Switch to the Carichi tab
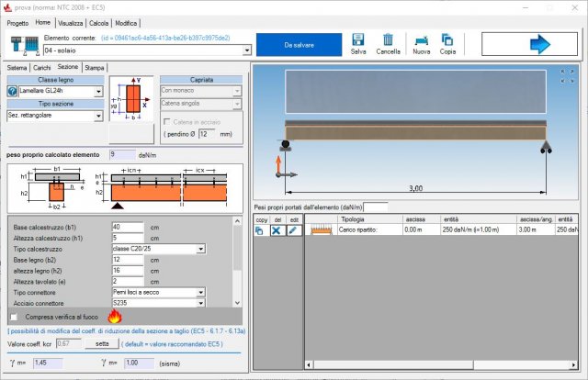The image size is (588, 380). pyautogui.click(x=41, y=67)
